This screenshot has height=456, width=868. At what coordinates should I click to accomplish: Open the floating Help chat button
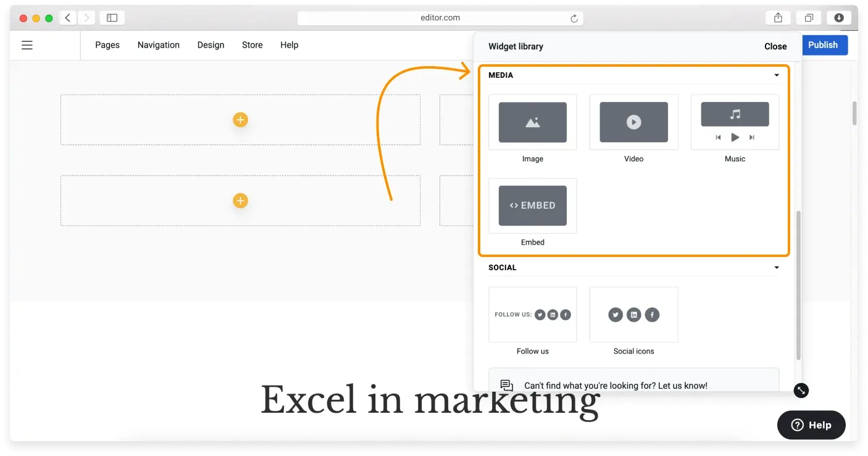click(811, 425)
